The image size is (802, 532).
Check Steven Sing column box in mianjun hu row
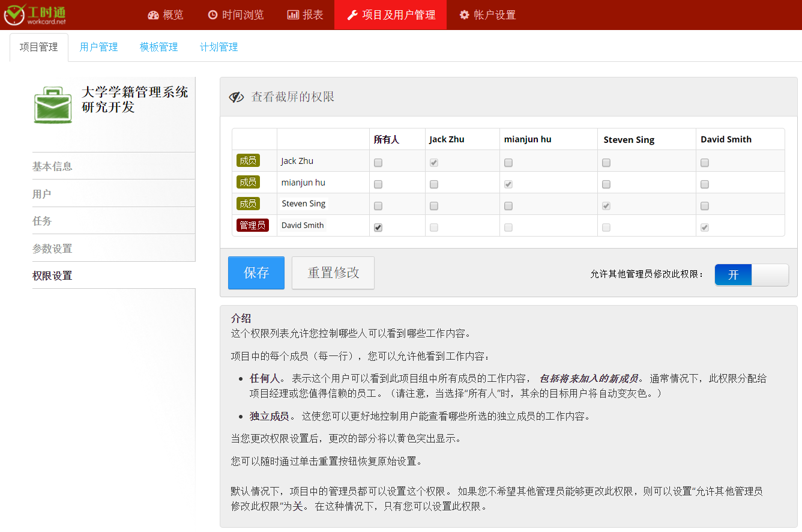(606, 184)
